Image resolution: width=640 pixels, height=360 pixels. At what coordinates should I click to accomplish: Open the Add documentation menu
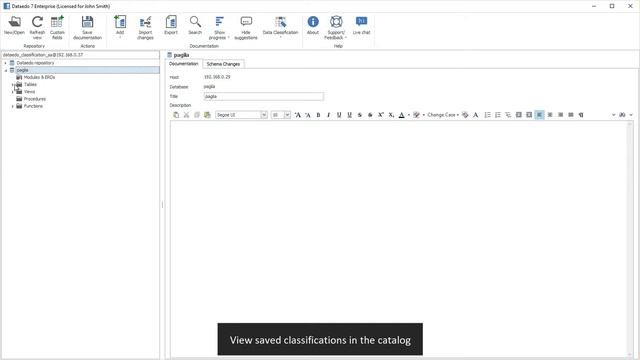(x=120, y=27)
